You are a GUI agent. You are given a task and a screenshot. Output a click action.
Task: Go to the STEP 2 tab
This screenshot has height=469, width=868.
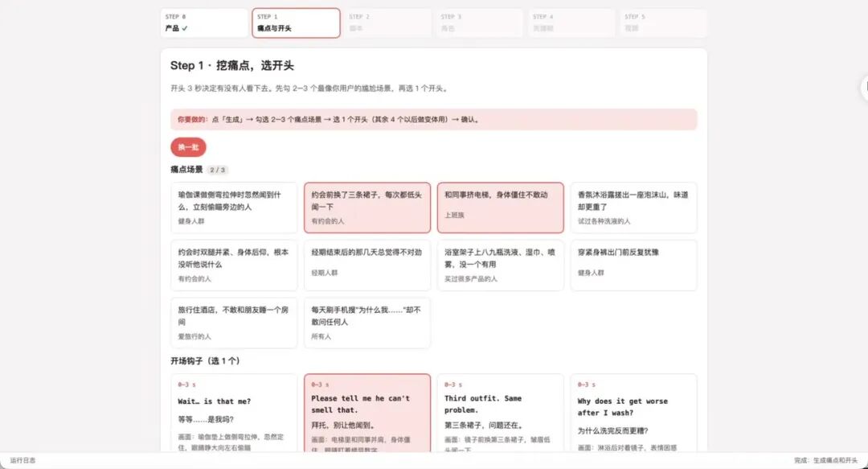pyautogui.click(x=387, y=23)
